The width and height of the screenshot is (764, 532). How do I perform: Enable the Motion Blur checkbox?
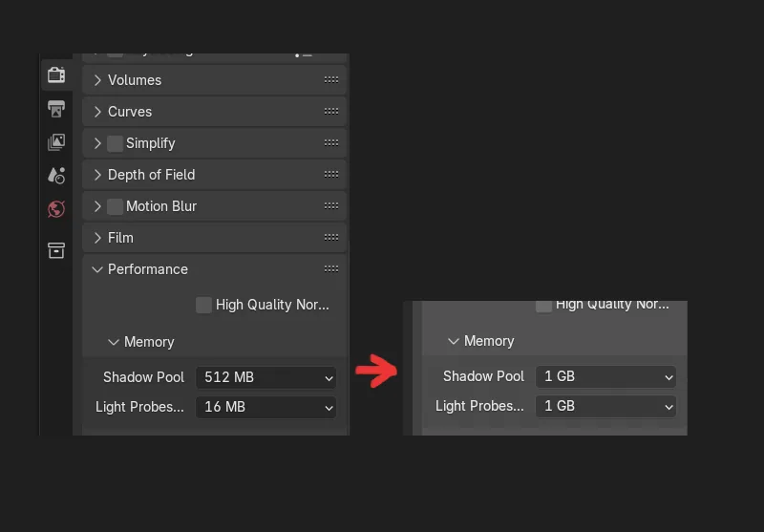pyautogui.click(x=115, y=206)
